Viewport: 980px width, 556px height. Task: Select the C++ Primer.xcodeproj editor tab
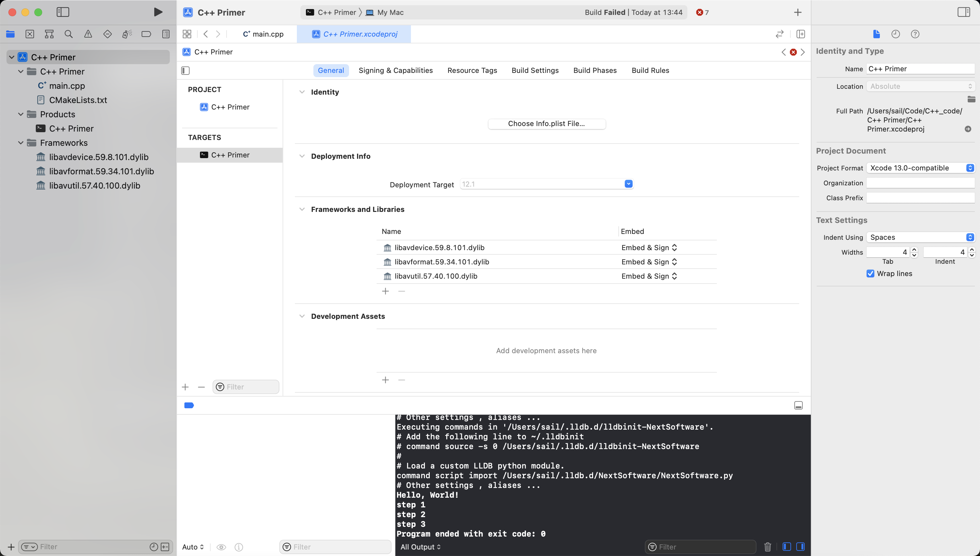tap(355, 34)
